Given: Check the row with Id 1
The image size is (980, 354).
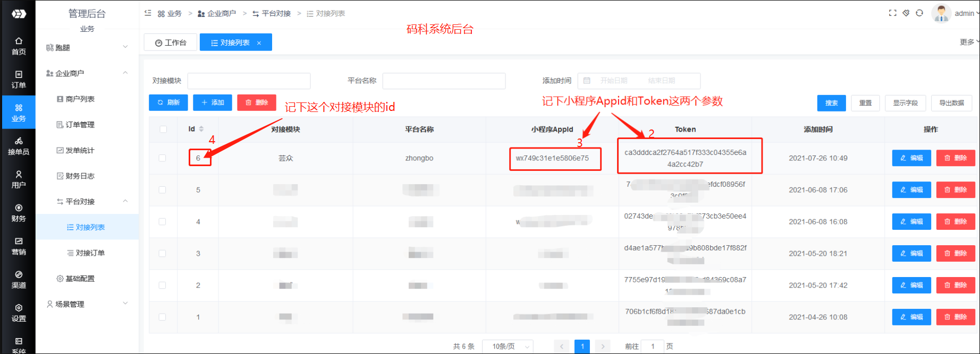Looking at the screenshot, I should (162, 317).
